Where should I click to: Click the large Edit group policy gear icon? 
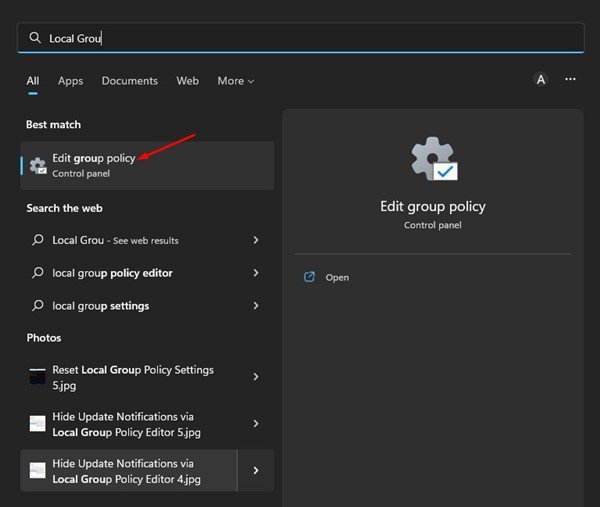click(434, 159)
